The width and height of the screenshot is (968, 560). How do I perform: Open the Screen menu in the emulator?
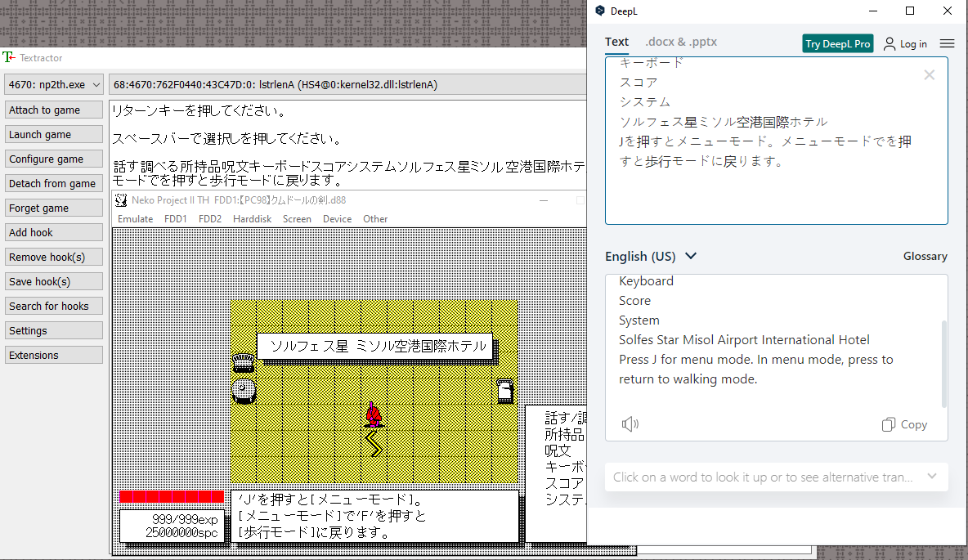click(x=297, y=218)
